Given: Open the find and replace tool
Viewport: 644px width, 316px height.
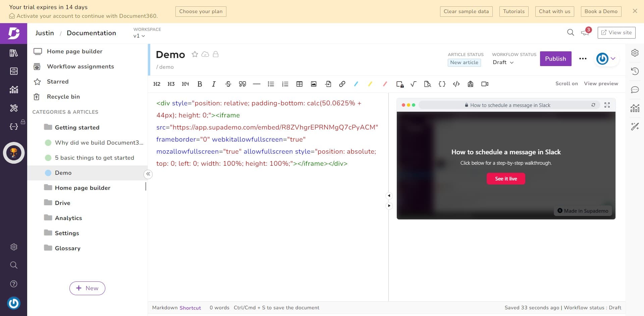Looking at the screenshot, I should (x=428, y=84).
